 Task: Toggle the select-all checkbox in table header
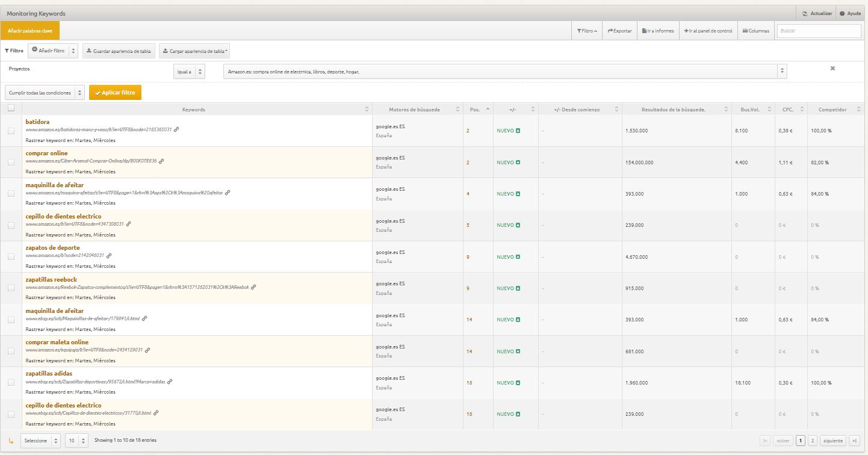click(11, 108)
